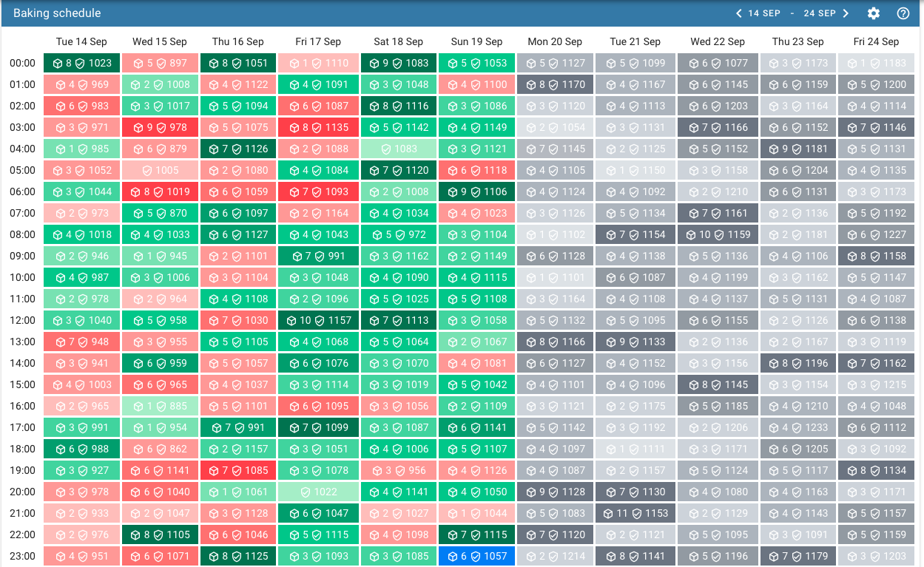Open the help question mark icon
Screen dimensions: 924x567
(903, 13)
